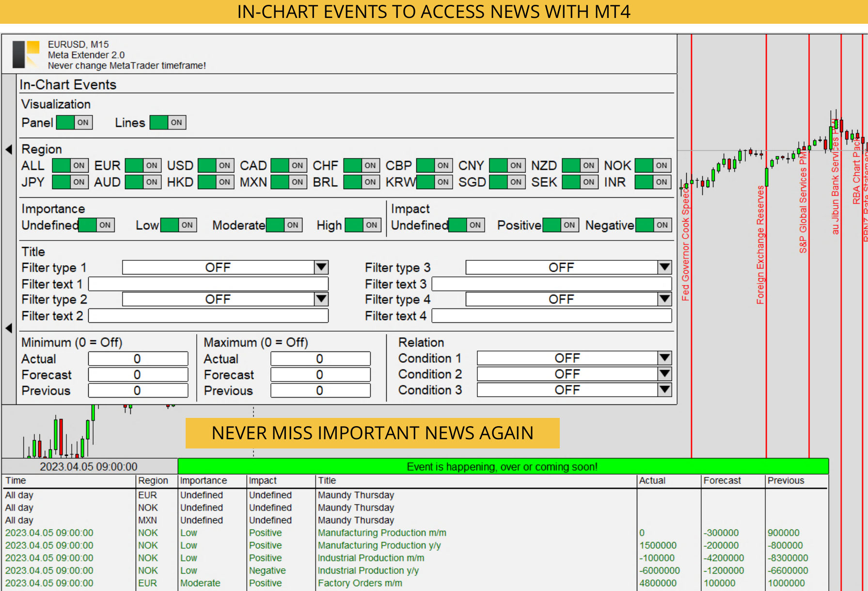Click the Filter text 4 input field
868x591 pixels.
pyautogui.click(x=552, y=316)
